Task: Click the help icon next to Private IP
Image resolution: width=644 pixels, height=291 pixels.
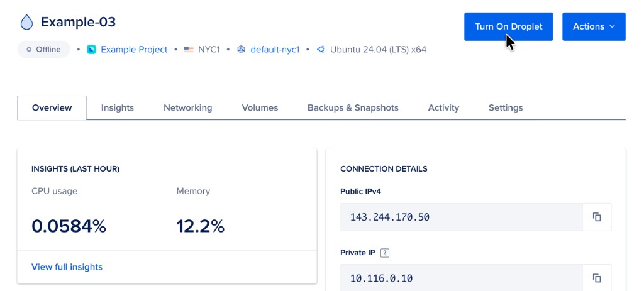Action: pyautogui.click(x=385, y=253)
